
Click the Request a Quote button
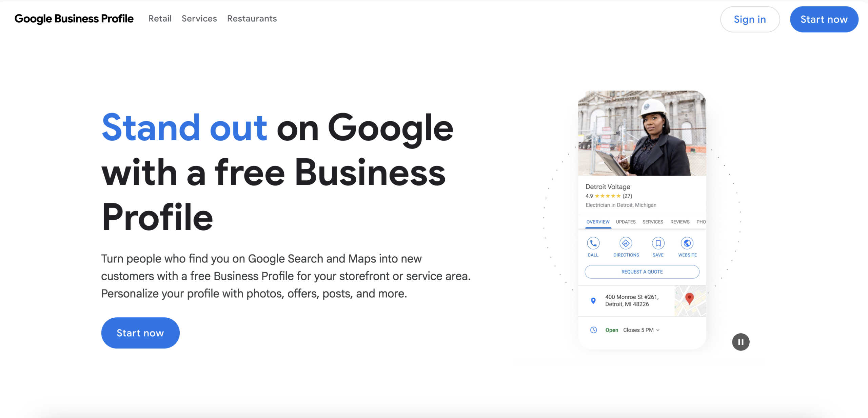click(x=642, y=272)
